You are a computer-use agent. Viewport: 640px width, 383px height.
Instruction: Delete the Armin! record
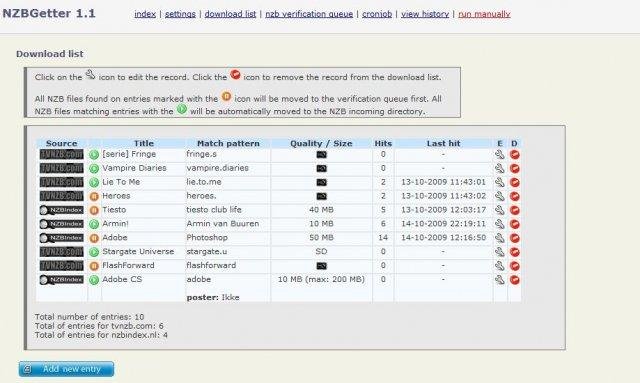click(x=515, y=224)
